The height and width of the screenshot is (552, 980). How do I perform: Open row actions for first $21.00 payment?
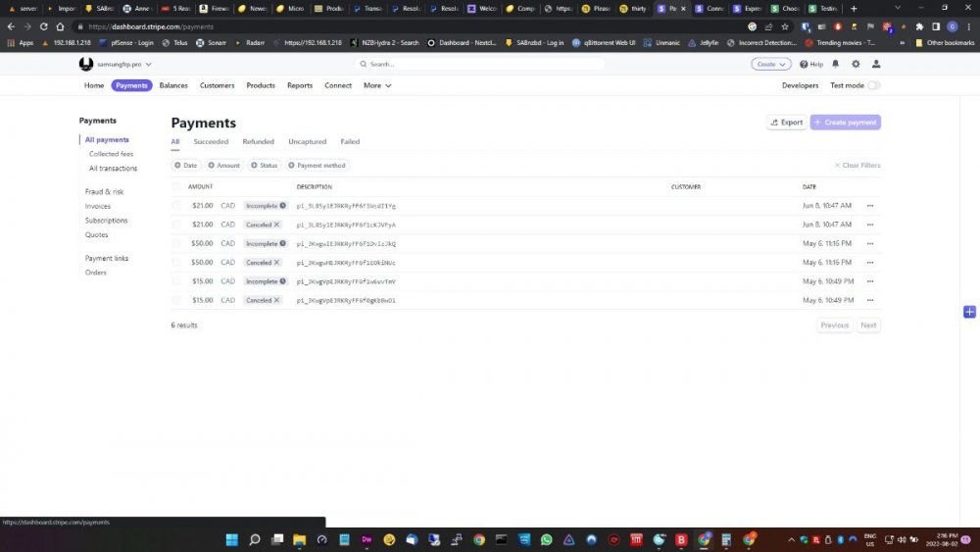pyautogui.click(x=869, y=206)
